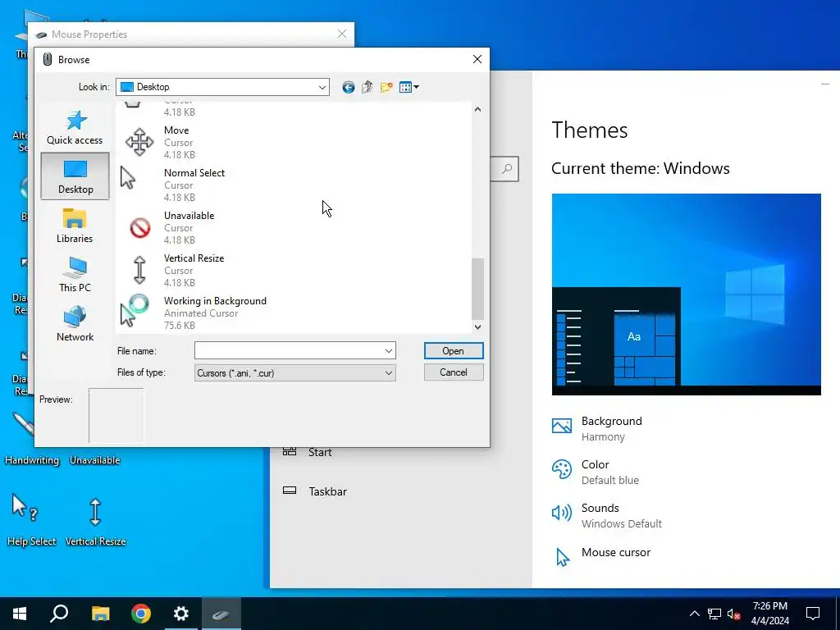Click the taskbar clock and date
The image size is (840, 630).
click(x=769, y=614)
